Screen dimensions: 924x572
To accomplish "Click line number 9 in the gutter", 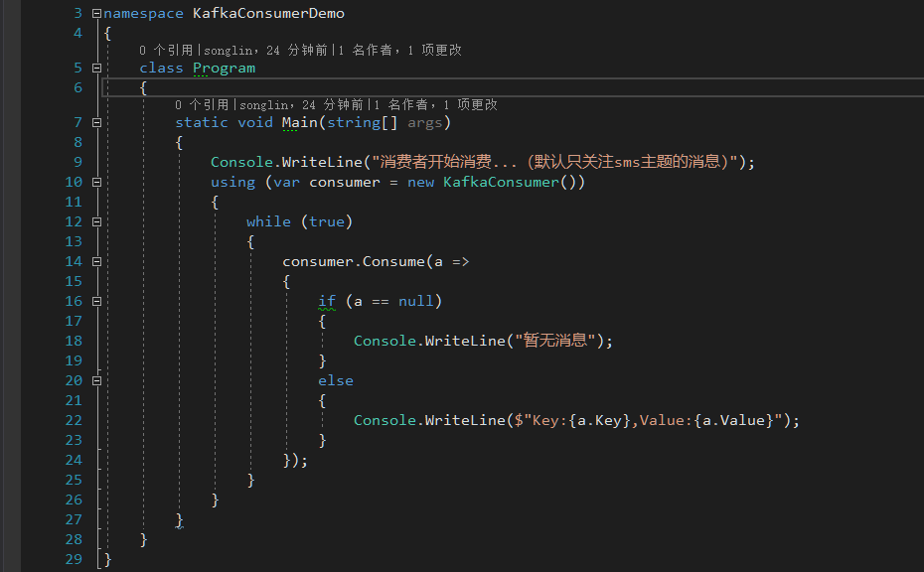I will 77,162.
